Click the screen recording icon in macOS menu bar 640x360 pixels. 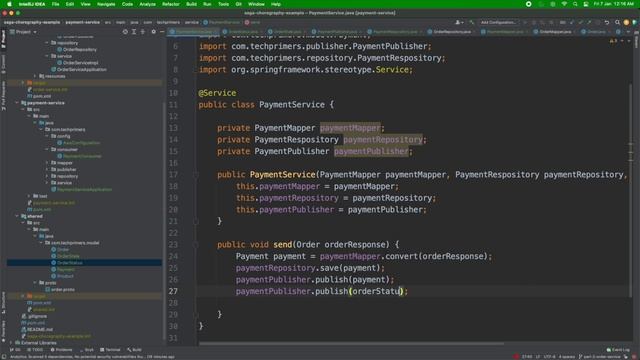(529, 4)
